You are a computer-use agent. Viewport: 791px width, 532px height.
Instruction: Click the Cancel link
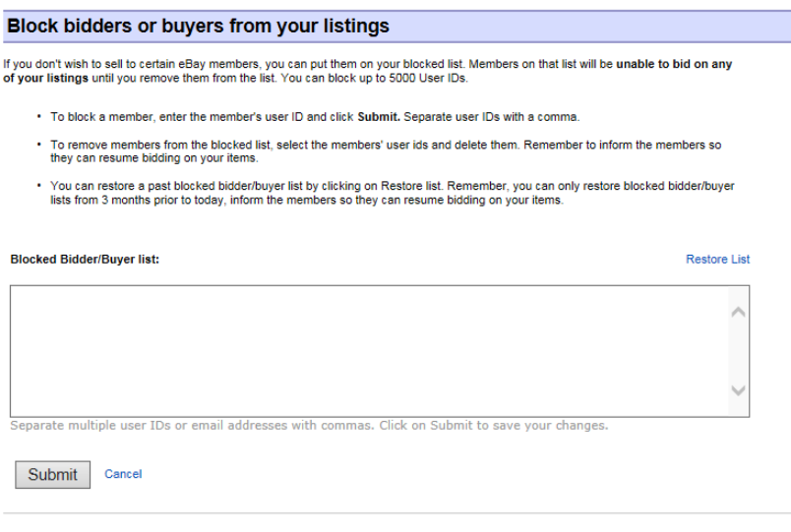click(123, 474)
